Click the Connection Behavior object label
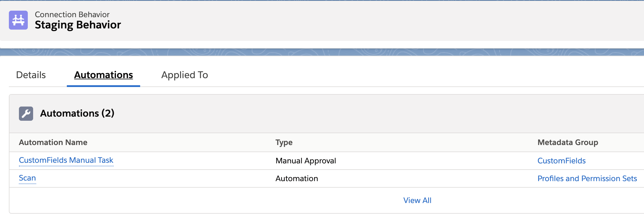The height and width of the screenshot is (219, 644). (72, 15)
